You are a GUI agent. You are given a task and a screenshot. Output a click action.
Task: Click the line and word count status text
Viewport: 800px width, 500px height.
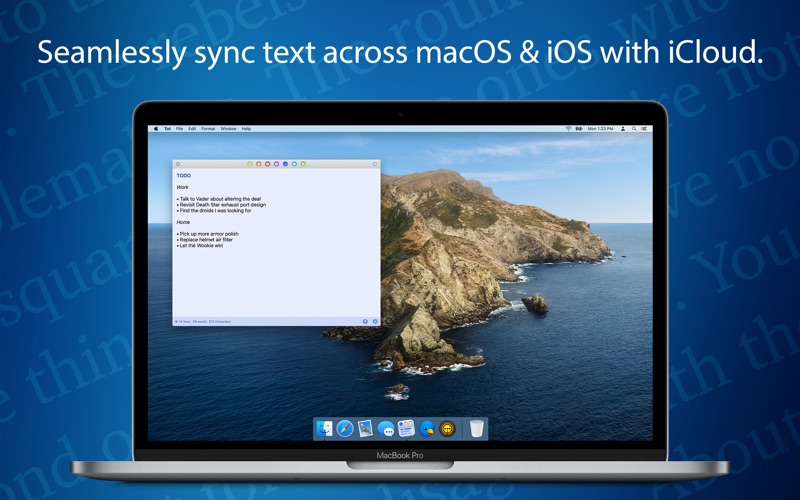click(205, 322)
